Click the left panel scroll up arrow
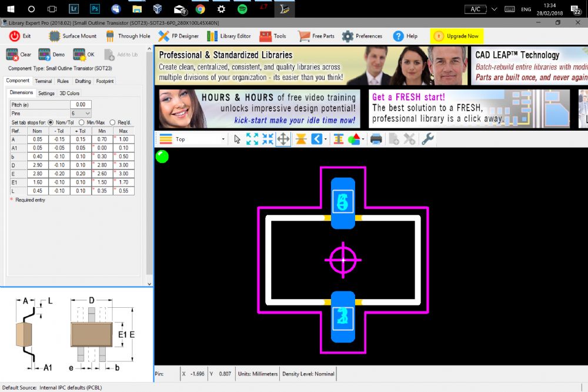The width and height of the screenshot is (588, 392). pos(149,49)
